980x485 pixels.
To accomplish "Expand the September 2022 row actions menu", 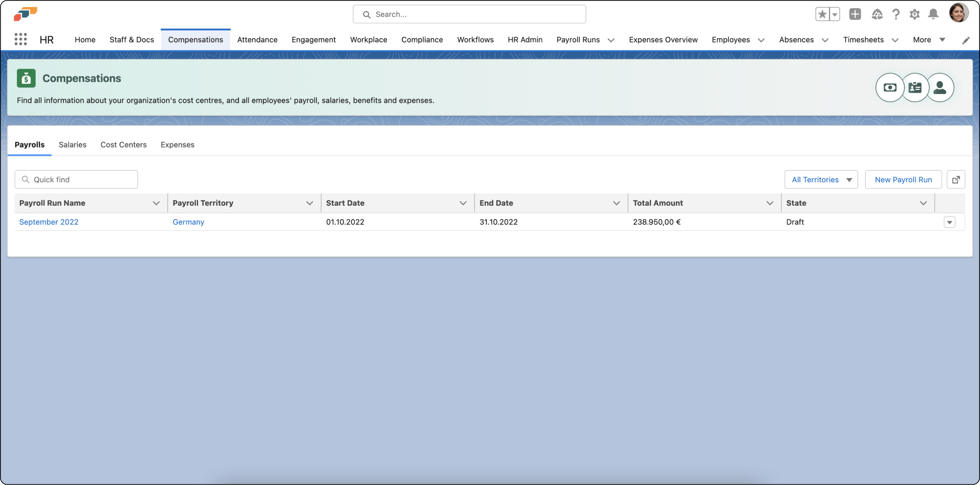I will click(949, 222).
